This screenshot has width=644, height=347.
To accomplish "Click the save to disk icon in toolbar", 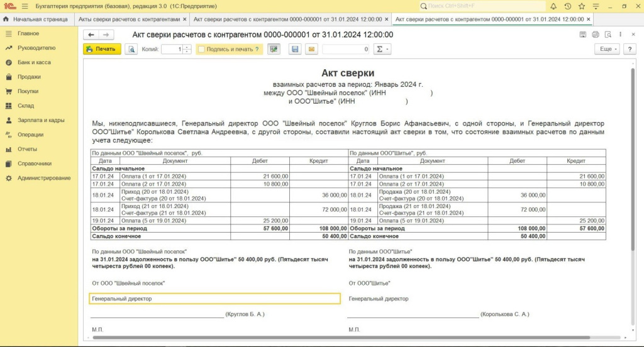I will coord(294,49).
